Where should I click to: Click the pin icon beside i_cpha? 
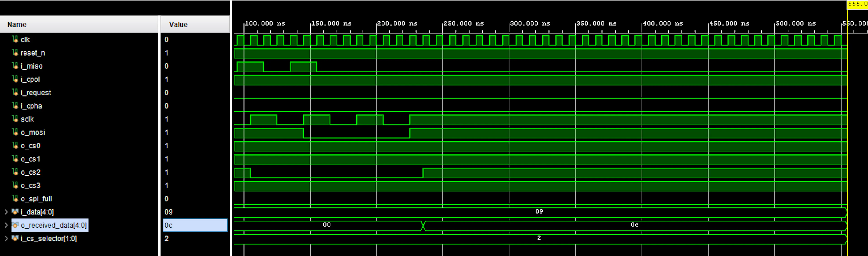(x=16, y=106)
